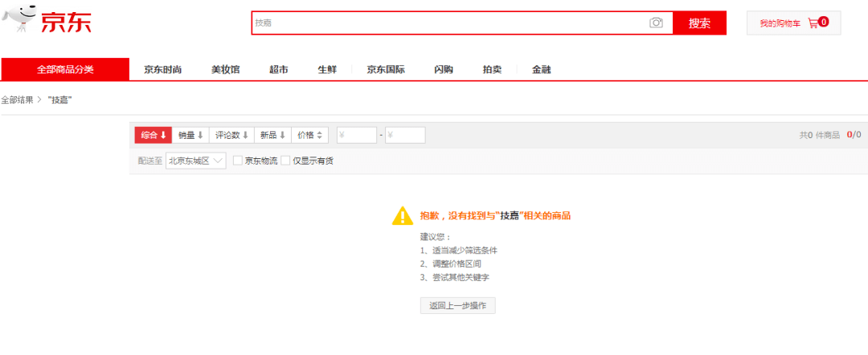Open 全部商品分类 category menu
Screen dimensions: 868x355
[65, 70]
